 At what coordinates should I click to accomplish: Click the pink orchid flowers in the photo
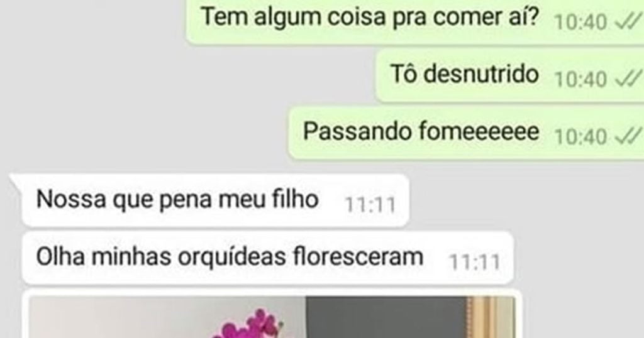point(248,325)
